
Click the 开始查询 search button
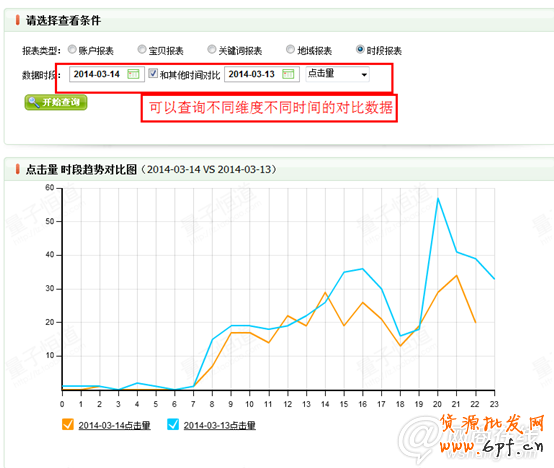[56, 102]
